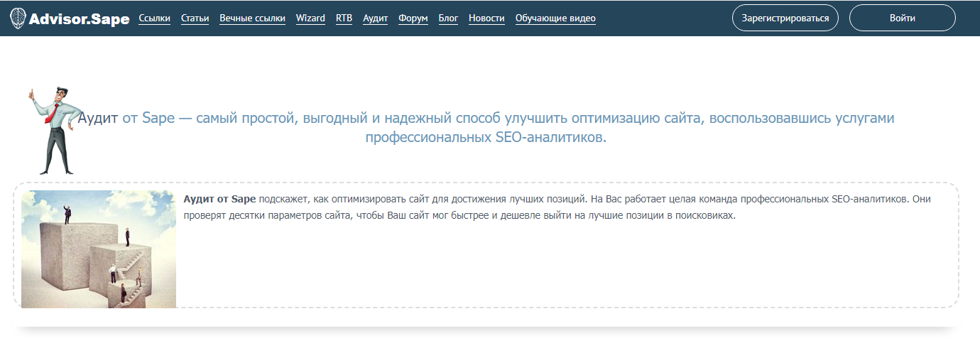Click the stone cubes staircase picture
This screenshot has width=980, height=353.
tap(99, 249)
